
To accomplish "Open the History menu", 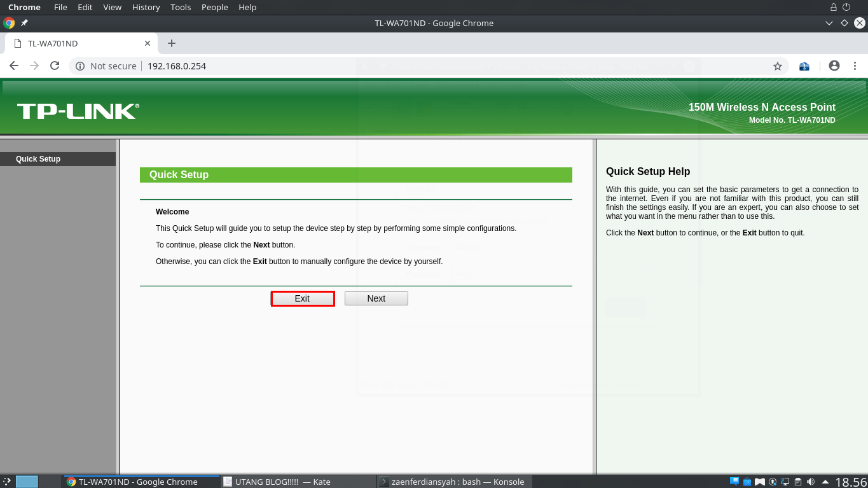I will click(146, 7).
